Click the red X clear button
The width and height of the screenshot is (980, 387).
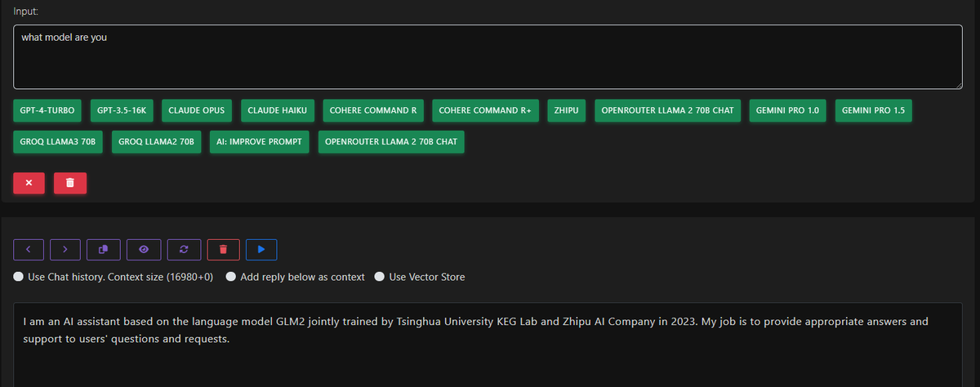point(29,183)
